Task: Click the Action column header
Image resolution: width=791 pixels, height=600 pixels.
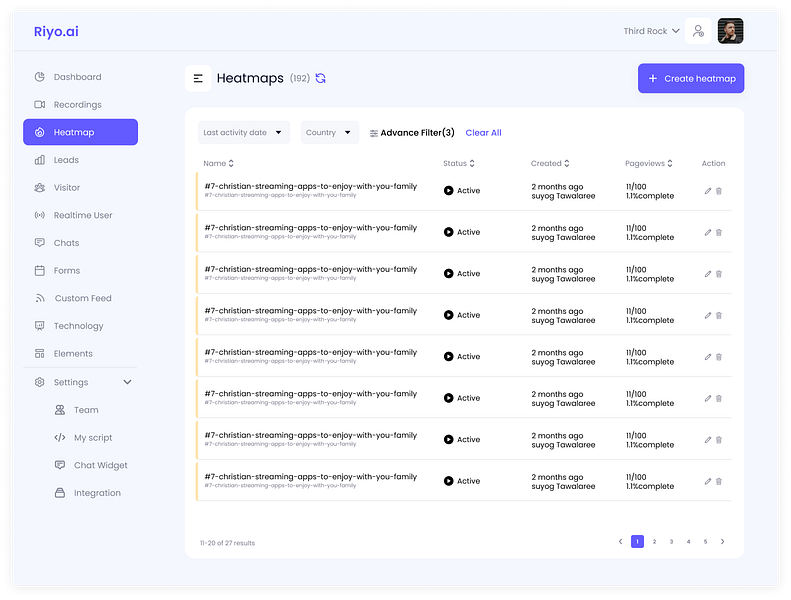Action: (x=713, y=163)
